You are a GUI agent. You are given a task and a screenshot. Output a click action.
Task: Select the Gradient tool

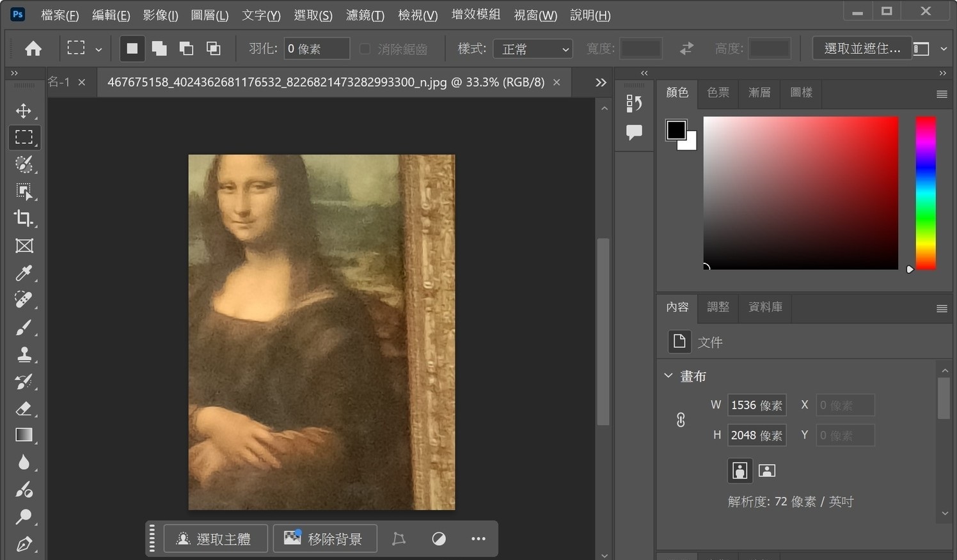tap(24, 435)
